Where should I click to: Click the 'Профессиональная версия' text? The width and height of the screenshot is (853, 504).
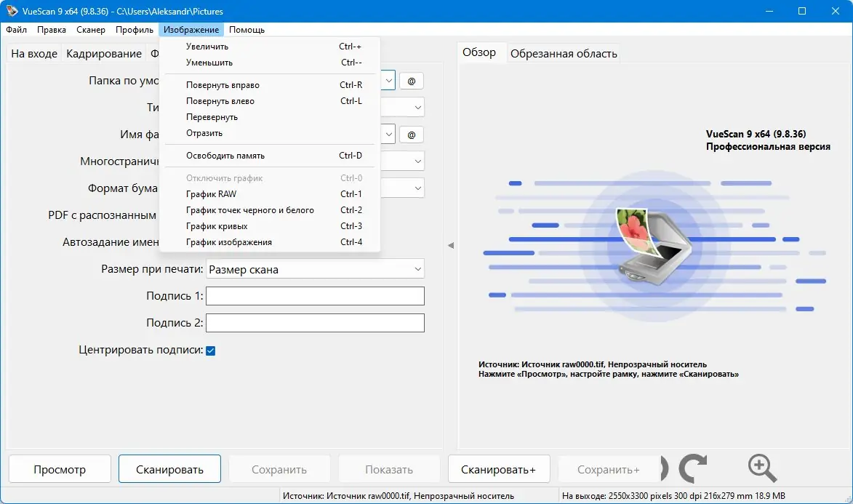pyautogui.click(x=768, y=146)
